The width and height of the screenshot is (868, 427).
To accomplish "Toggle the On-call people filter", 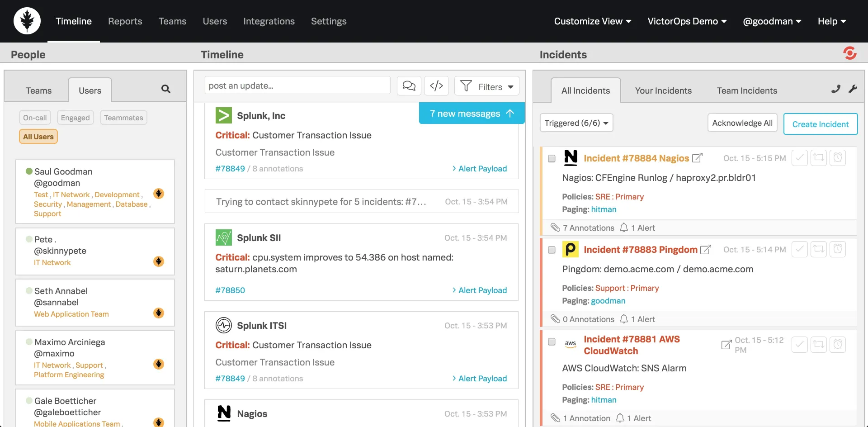I will pos(35,118).
